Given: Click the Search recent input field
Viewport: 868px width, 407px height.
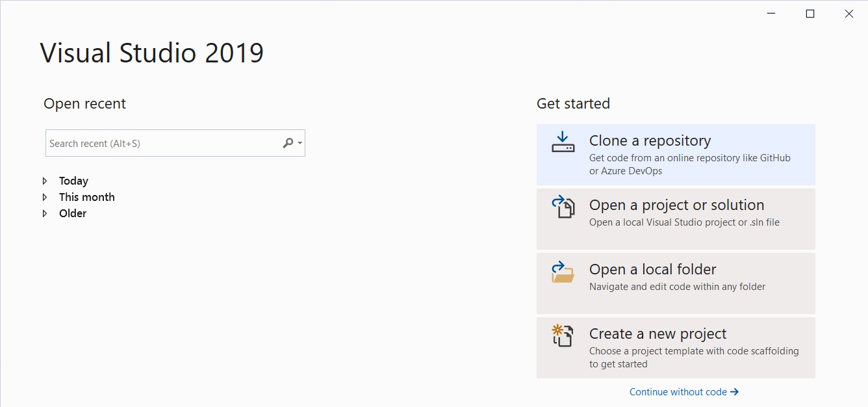Looking at the screenshot, I should pyautogui.click(x=156, y=142).
